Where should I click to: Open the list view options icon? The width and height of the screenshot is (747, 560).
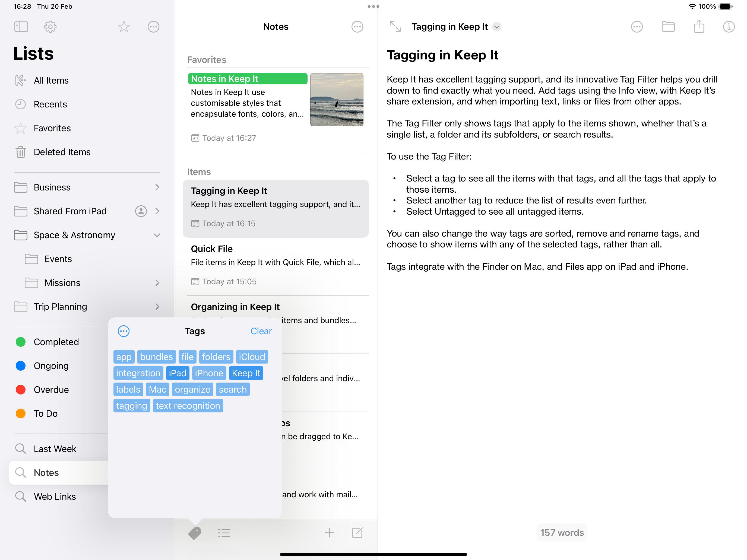tap(224, 533)
